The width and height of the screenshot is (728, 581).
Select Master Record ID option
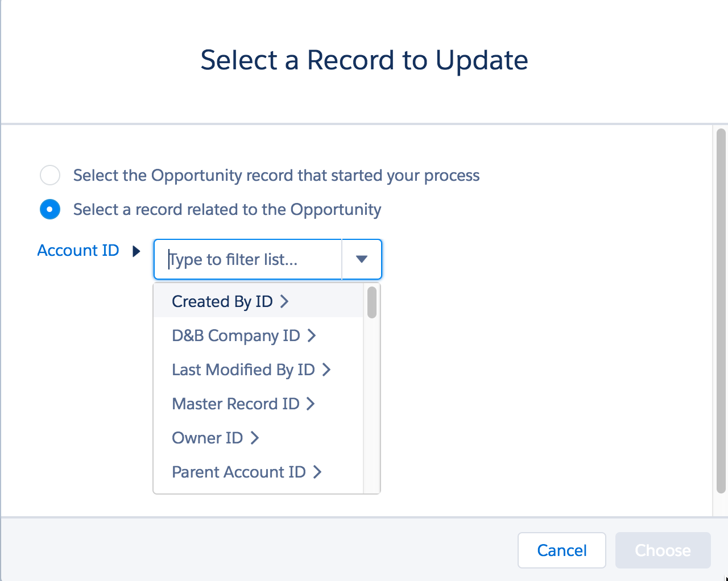click(x=235, y=404)
